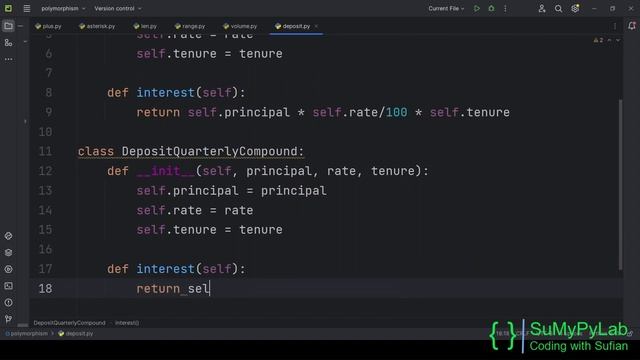The height and width of the screenshot is (360, 640).
Task: Expand the polymorphism project dropdown
Action: [x=63, y=9]
